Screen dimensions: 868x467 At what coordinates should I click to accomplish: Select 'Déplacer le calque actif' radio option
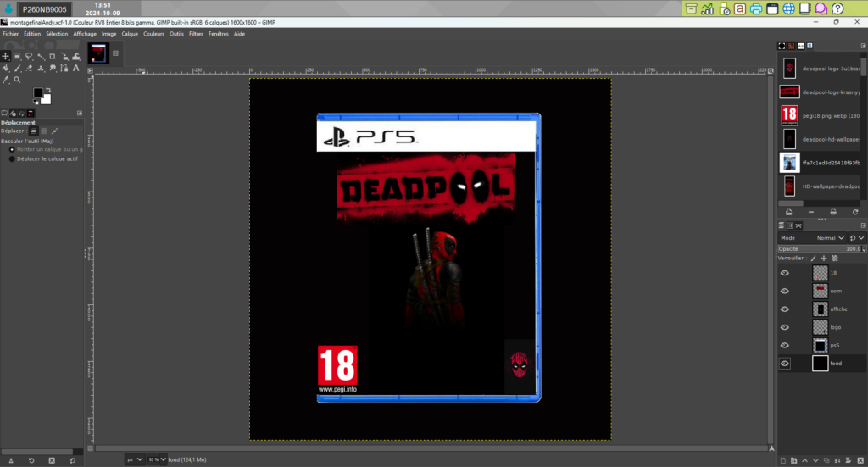[x=13, y=158]
